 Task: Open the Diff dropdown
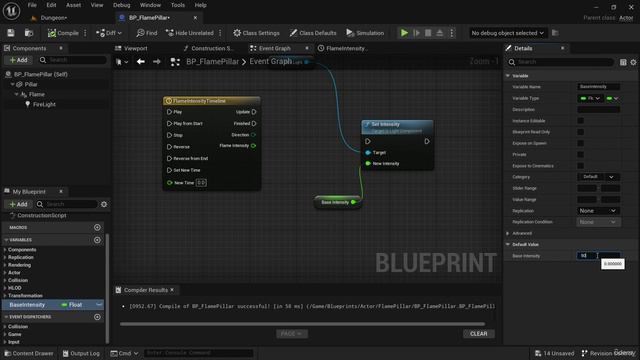click(109, 33)
